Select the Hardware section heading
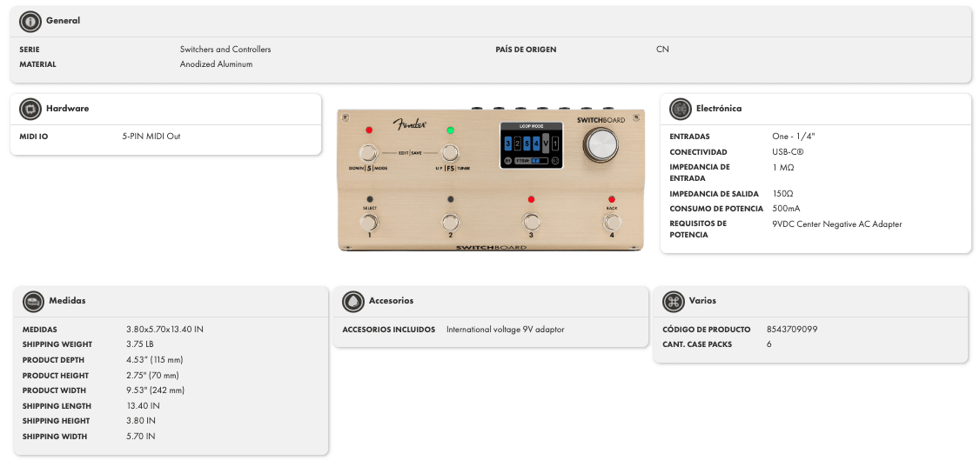The width and height of the screenshot is (980, 474). click(x=68, y=108)
